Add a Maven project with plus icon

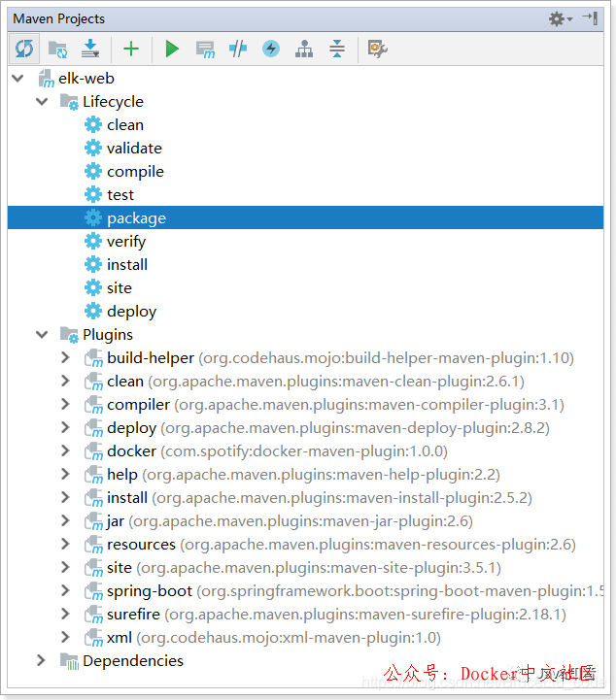coord(131,49)
